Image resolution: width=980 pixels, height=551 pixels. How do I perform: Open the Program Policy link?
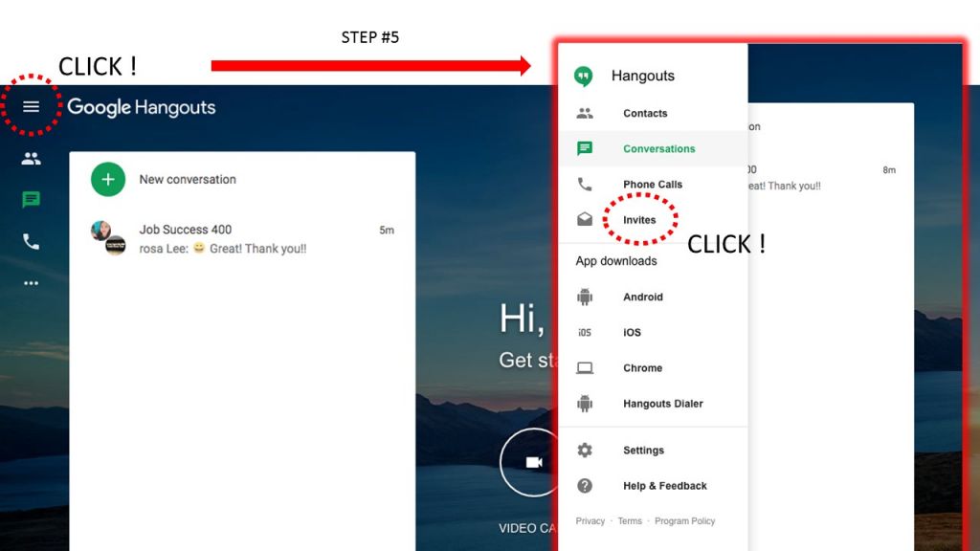point(684,521)
